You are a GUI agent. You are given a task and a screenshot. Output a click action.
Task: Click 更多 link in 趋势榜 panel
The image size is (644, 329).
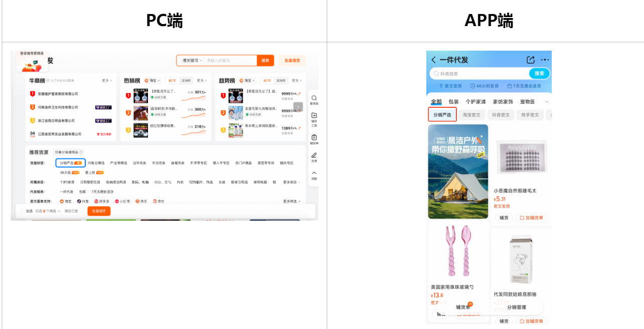coord(296,80)
